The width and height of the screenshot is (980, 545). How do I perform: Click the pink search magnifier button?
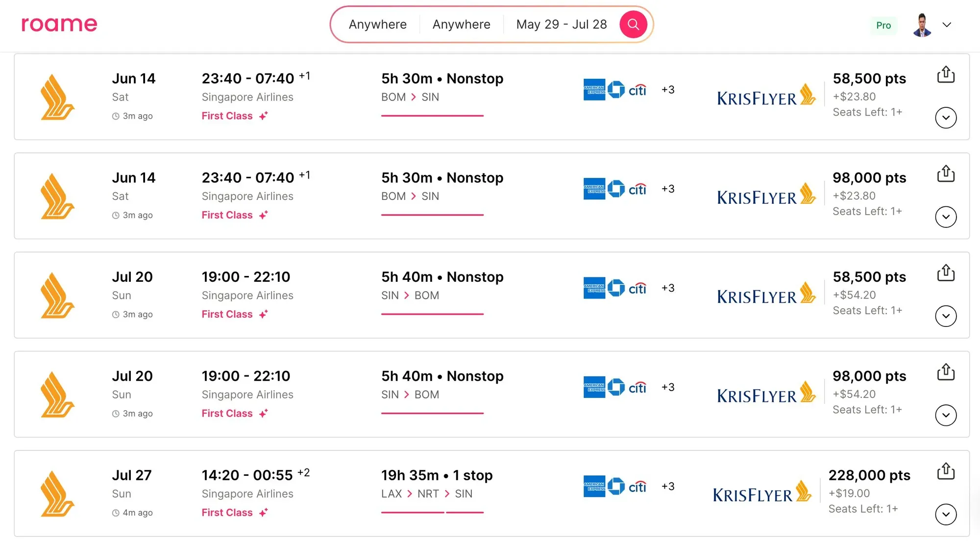[633, 25]
